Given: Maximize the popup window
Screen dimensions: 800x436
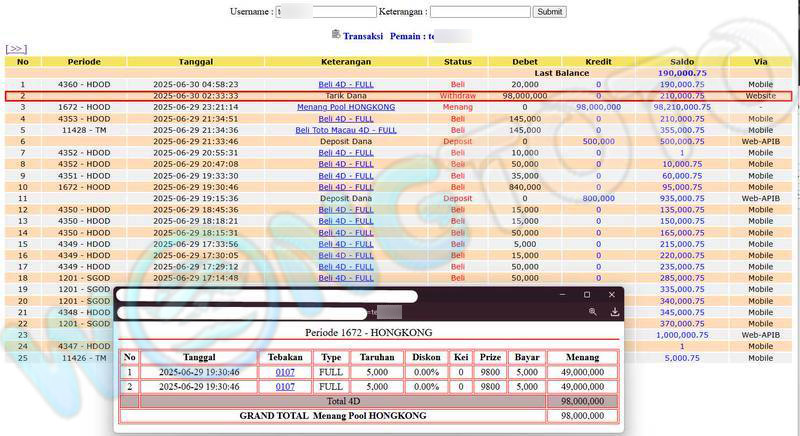Looking at the screenshot, I should [587, 295].
